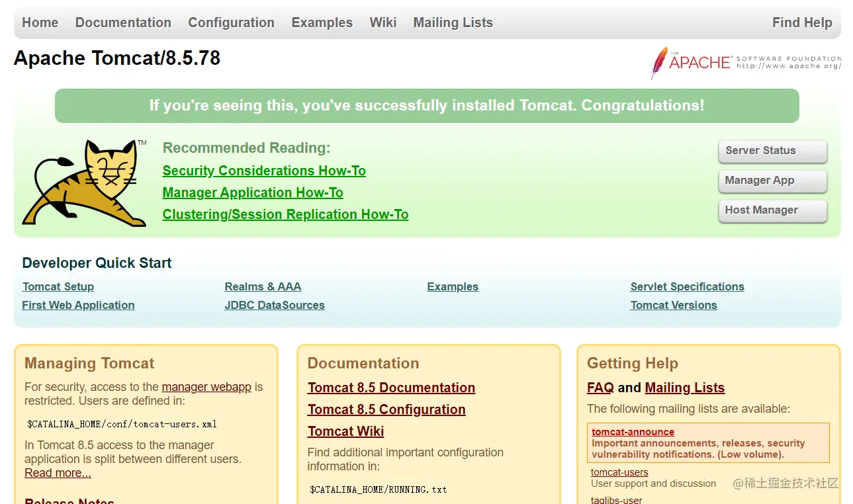Select Mailing Lists in top navigation

click(x=453, y=22)
